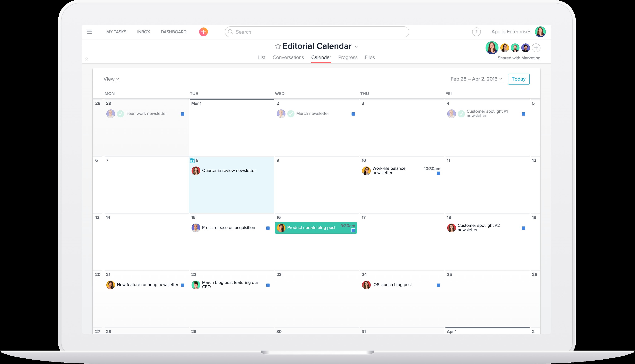The image size is (635, 364).
Task: Open the hamburger navigation menu
Action: coord(89,32)
